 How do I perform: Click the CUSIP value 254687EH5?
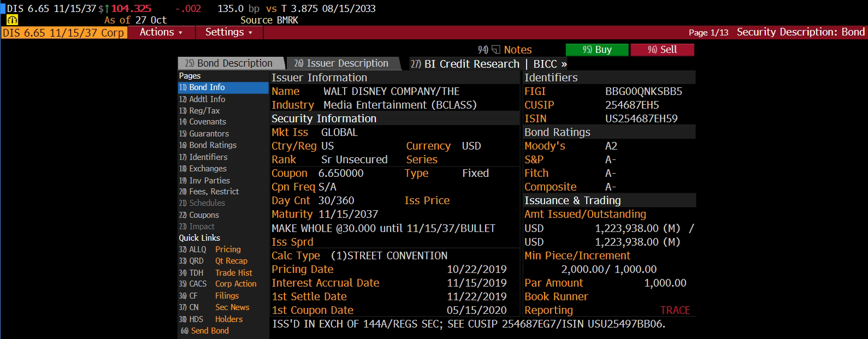(632, 105)
